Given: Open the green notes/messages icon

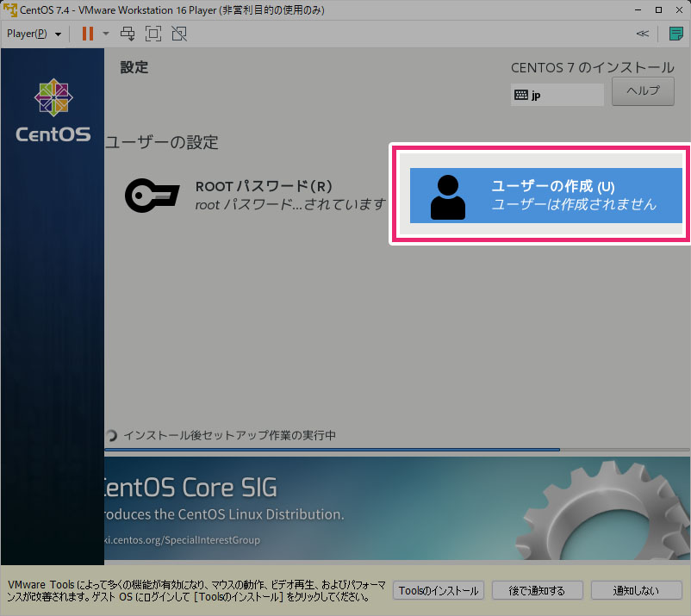Looking at the screenshot, I should click(x=675, y=34).
